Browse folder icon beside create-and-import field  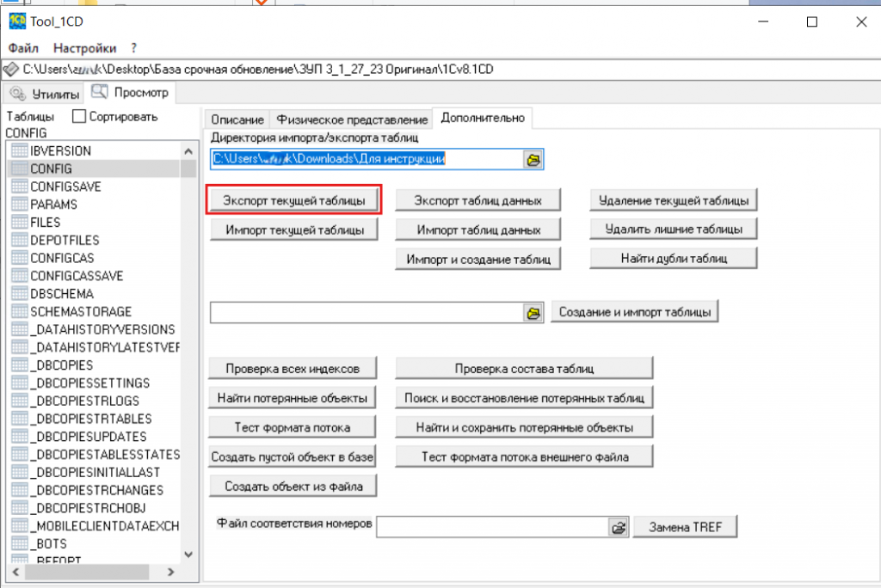pyautogui.click(x=533, y=313)
